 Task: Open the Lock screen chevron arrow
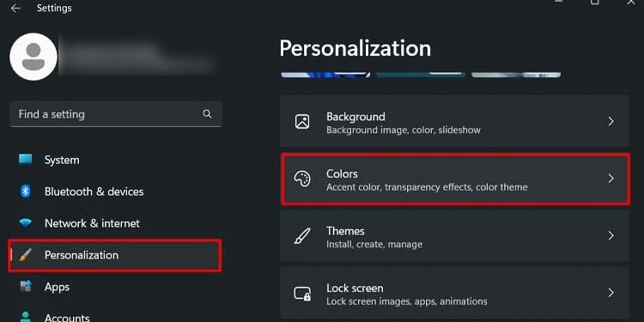[611, 293]
